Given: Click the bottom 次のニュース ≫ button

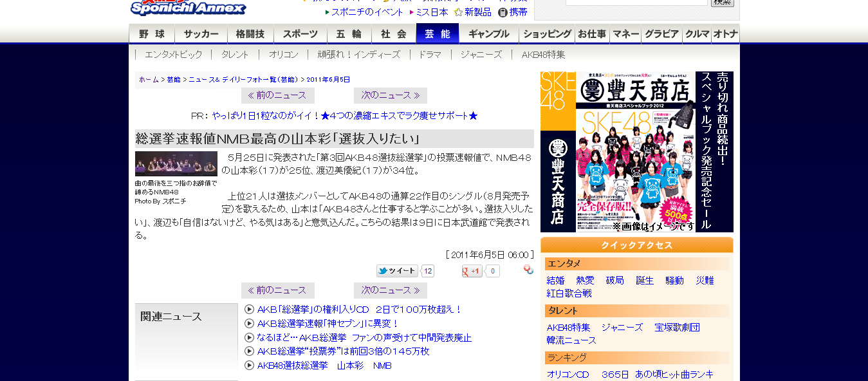Looking at the screenshot, I should pos(391,290).
